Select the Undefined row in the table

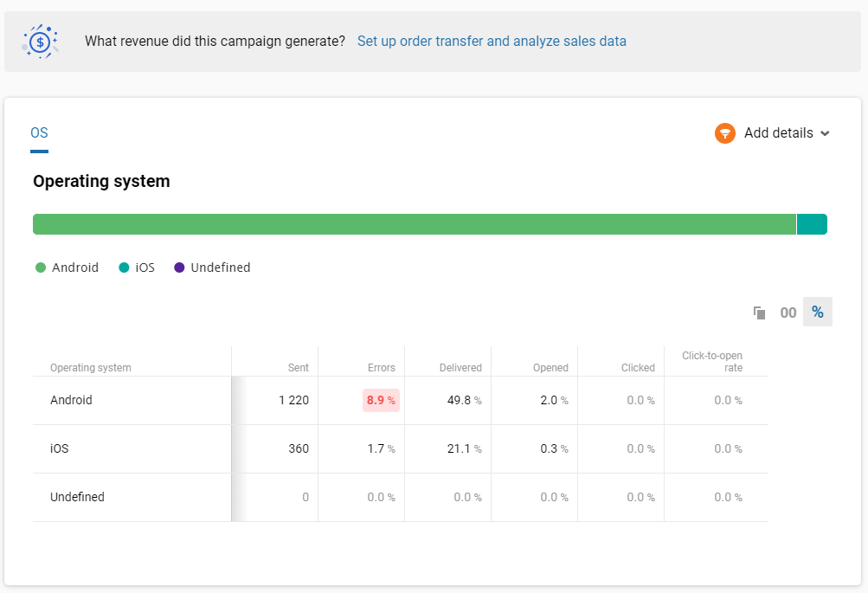(77, 497)
